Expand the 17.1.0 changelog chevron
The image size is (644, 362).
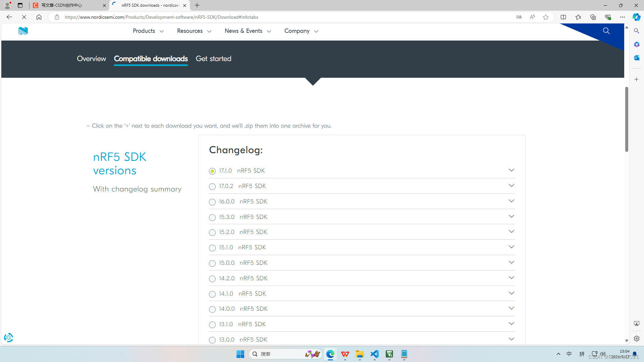coord(511,170)
